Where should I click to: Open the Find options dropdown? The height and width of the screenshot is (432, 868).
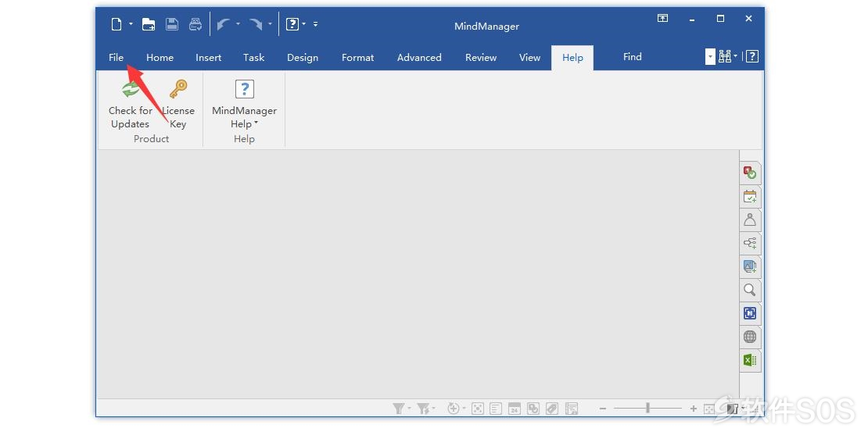(710, 56)
